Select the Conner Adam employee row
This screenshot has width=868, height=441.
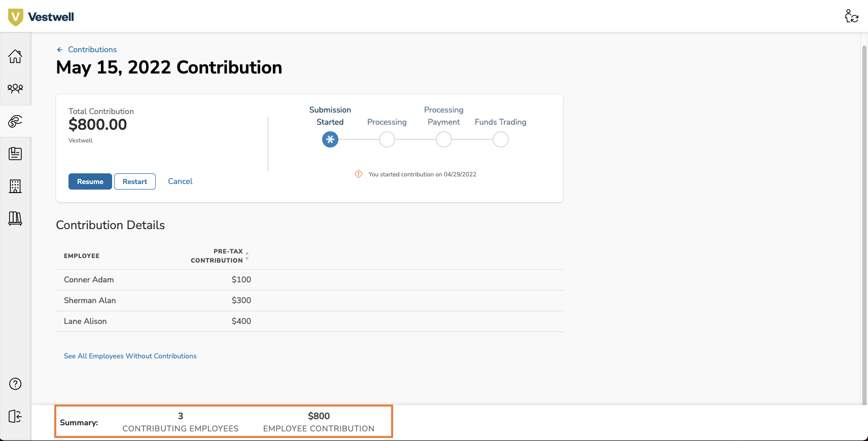(x=89, y=280)
